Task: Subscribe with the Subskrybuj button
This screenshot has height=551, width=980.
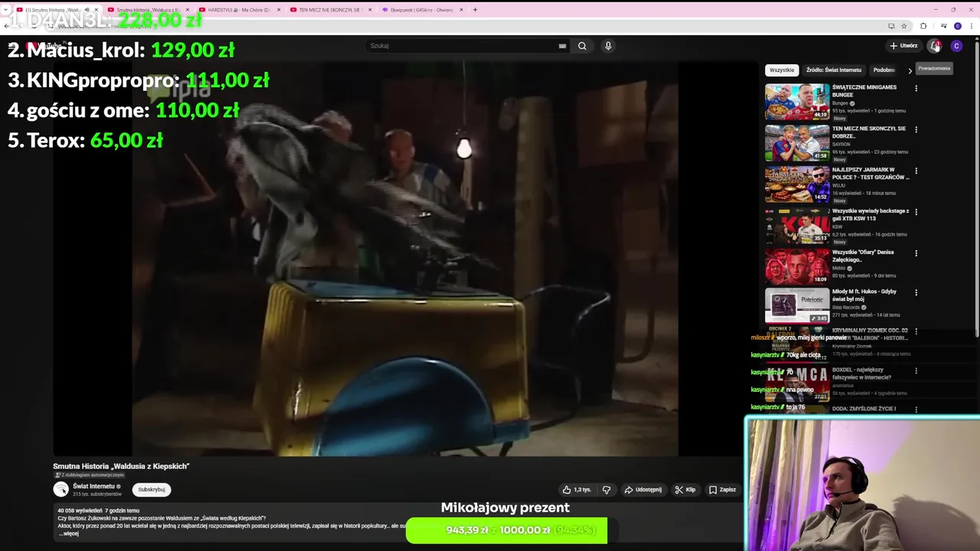Action: [x=152, y=490]
